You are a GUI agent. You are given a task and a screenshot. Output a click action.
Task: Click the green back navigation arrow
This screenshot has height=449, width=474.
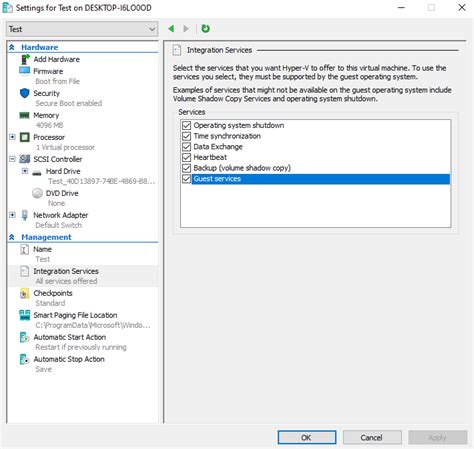[x=171, y=29]
